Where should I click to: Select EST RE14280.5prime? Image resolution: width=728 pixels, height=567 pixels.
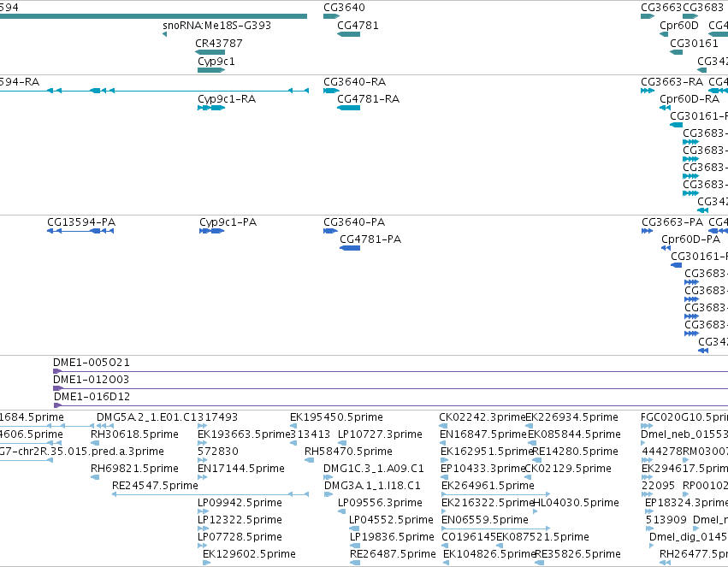click(x=576, y=452)
